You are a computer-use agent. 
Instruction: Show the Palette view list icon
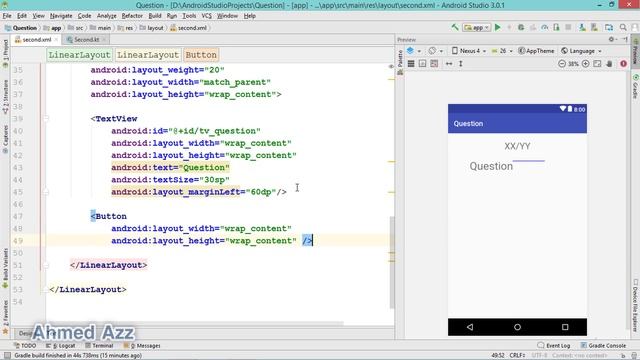pos(411,64)
